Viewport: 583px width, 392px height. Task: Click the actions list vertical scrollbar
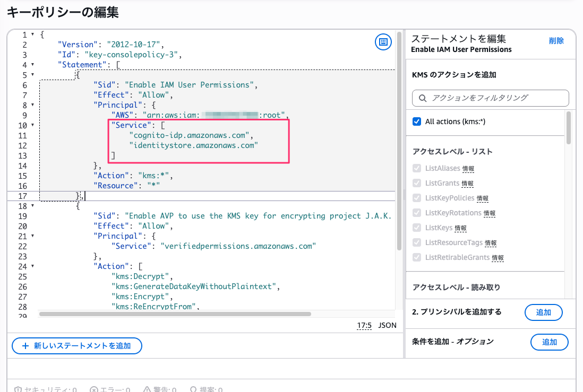569,128
